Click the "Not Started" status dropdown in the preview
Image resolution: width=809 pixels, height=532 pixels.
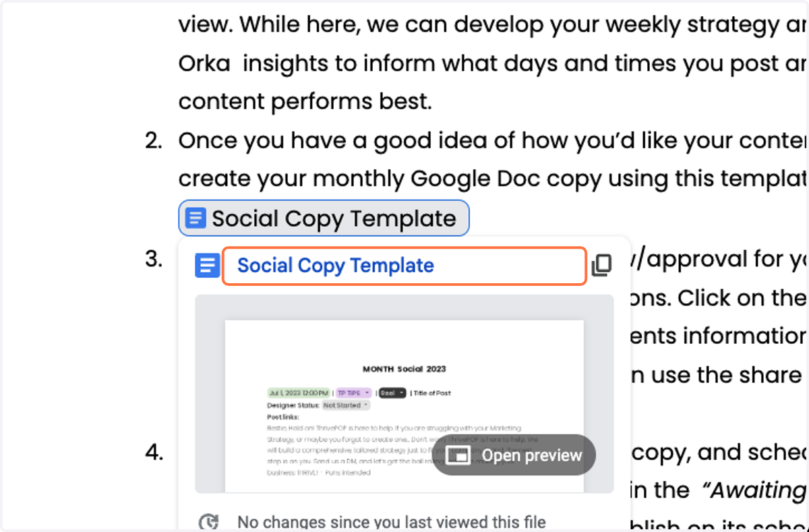coord(345,405)
